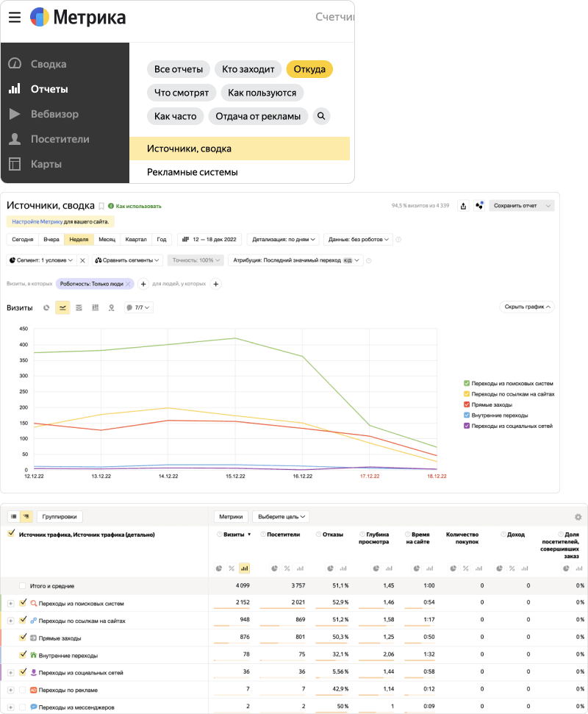Click the export report icon
Viewport: 588px width, 714px height.
[x=463, y=206]
